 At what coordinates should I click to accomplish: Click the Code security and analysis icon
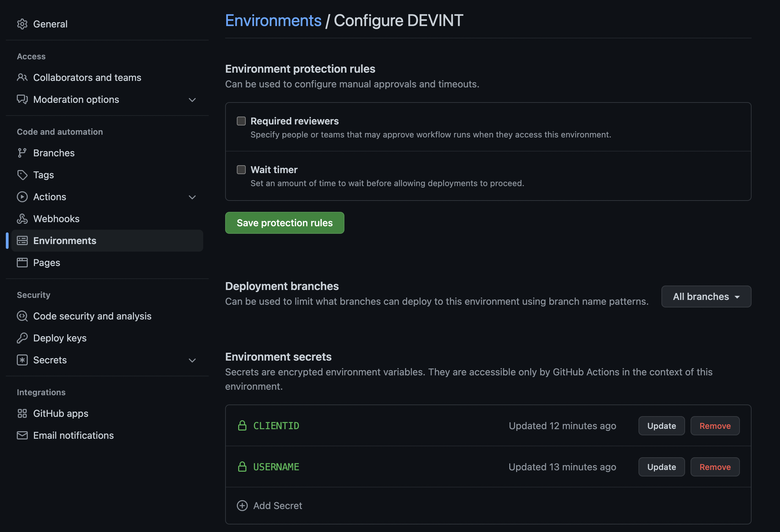click(22, 316)
